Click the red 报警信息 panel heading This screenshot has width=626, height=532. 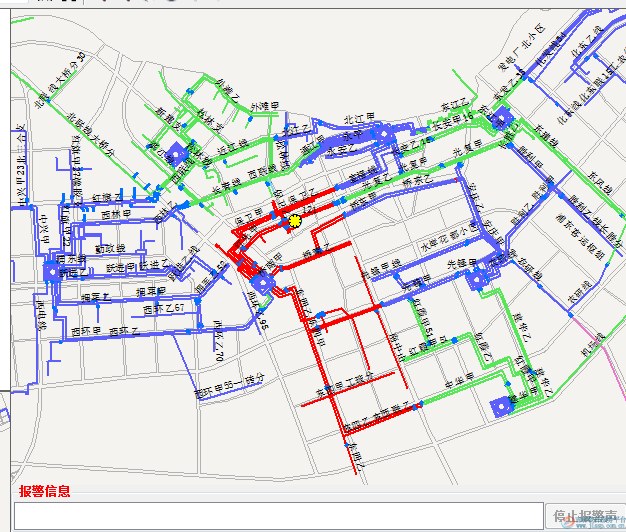[45, 491]
